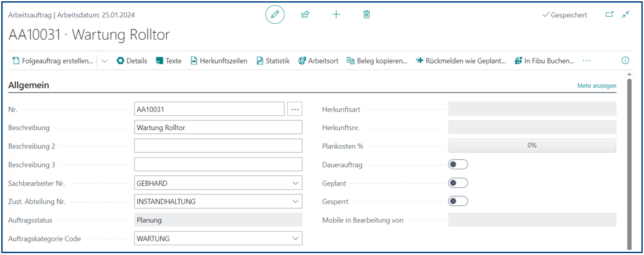Open page in new window icon
Viewport: 644px width, 255px height.
(610, 15)
